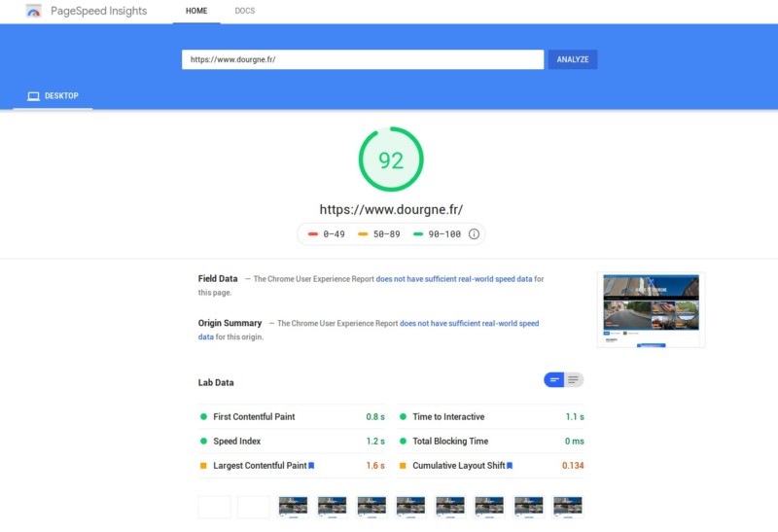Click the https://www.dourgne.fr/ heading under score
778x532 pixels.
coord(391,209)
